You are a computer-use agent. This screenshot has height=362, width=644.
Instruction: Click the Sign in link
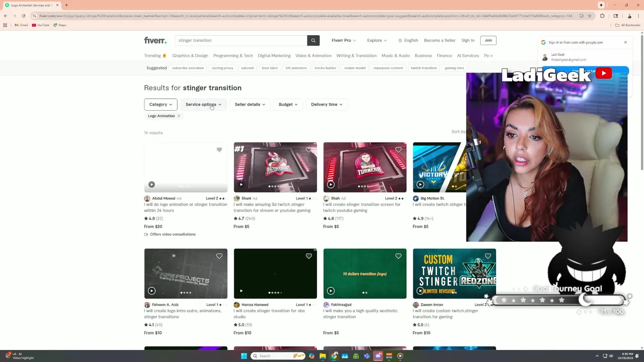468,40
